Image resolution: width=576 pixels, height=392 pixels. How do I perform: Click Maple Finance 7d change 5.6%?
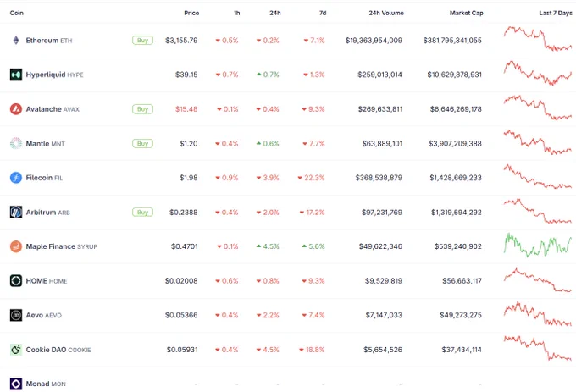click(313, 246)
